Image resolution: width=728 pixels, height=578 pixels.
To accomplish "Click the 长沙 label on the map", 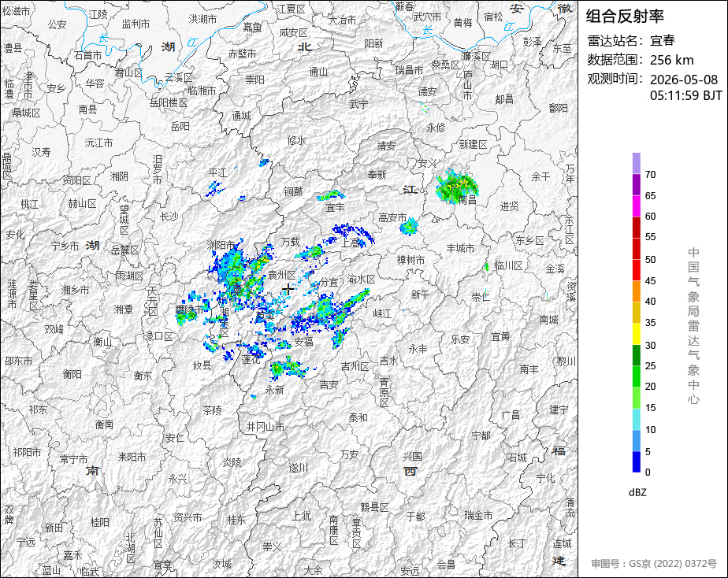I will [169, 217].
